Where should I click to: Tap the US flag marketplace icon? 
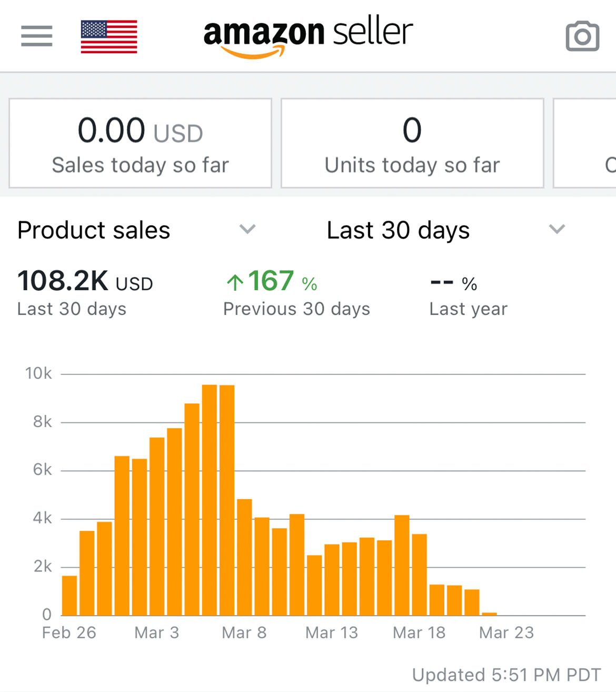(x=109, y=37)
